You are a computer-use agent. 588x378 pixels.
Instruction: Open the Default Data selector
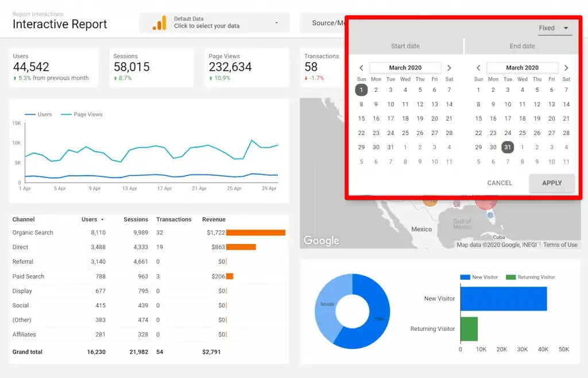[x=212, y=22]
